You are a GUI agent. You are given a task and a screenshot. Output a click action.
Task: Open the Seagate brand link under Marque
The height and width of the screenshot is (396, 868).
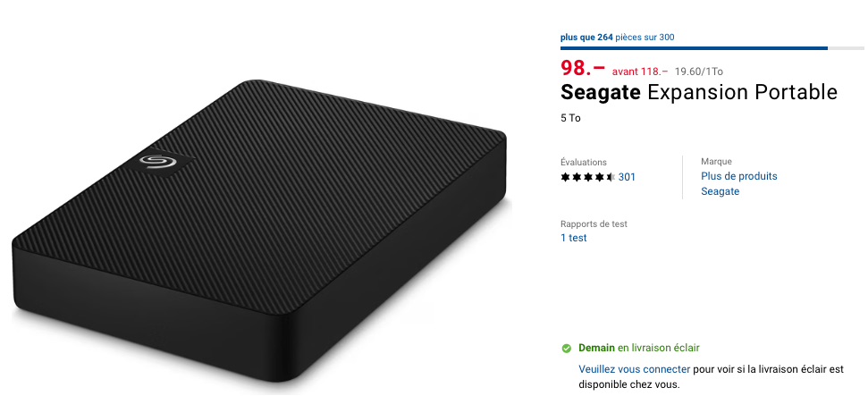pos(720,191)
